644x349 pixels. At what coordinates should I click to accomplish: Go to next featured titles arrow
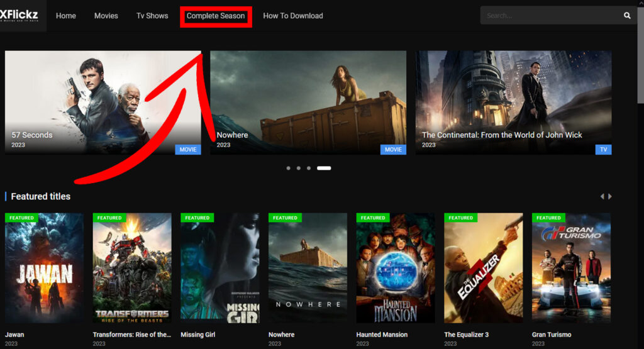point(610,197)
